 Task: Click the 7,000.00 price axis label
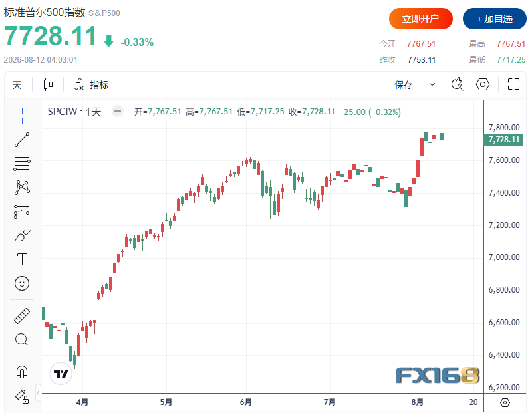point(504,257)
